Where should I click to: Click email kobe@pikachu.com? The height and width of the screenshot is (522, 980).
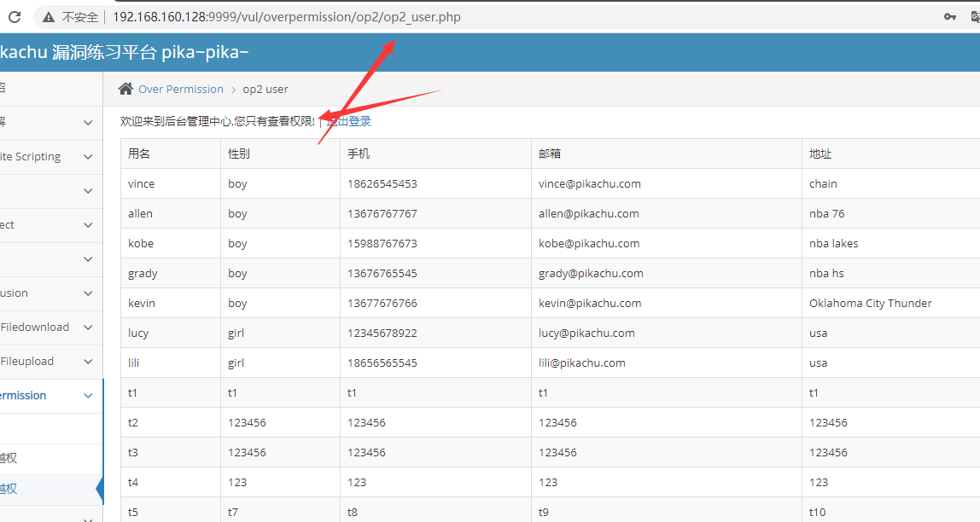coord(589,244)
